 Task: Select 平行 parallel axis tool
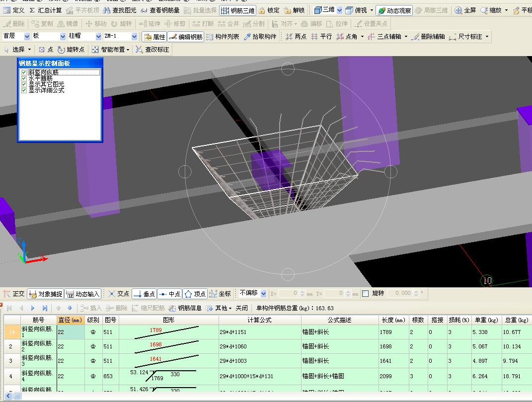click(x=321, y=37)
